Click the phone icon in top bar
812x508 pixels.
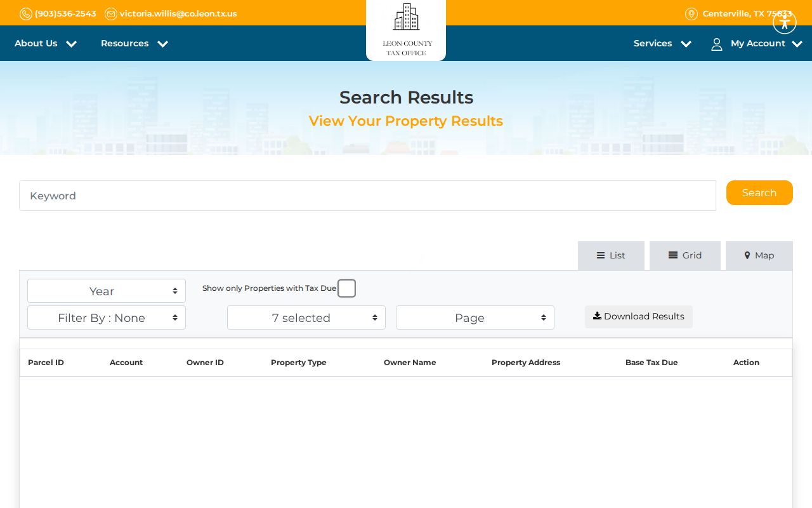coord(26,14)
